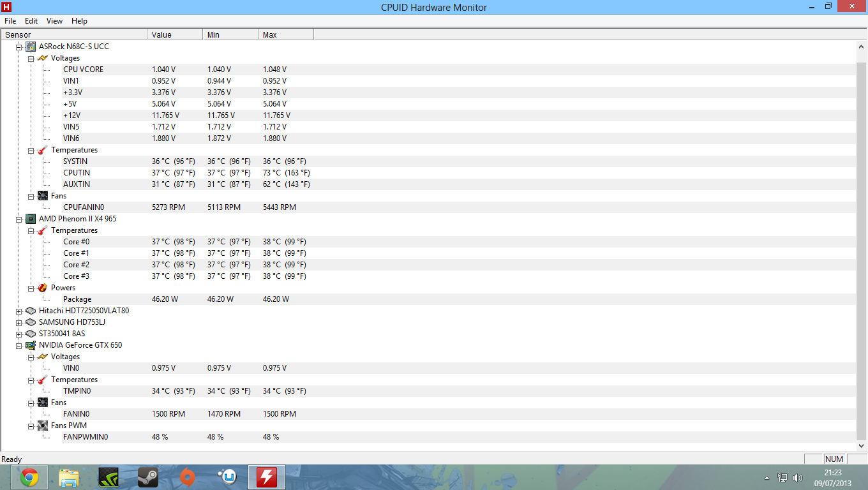Click the HWMonitor taskbar button

(x=266, y=477)
